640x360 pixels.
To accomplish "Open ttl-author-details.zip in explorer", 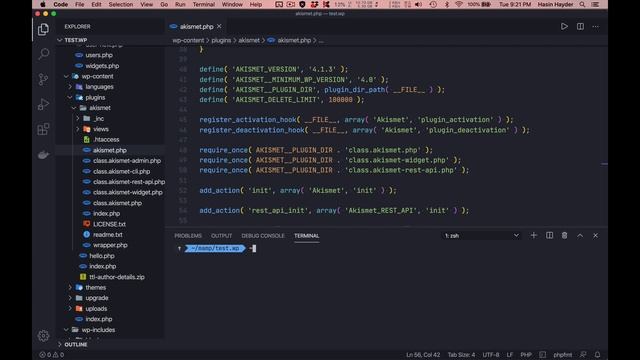I will coord(117,277).
